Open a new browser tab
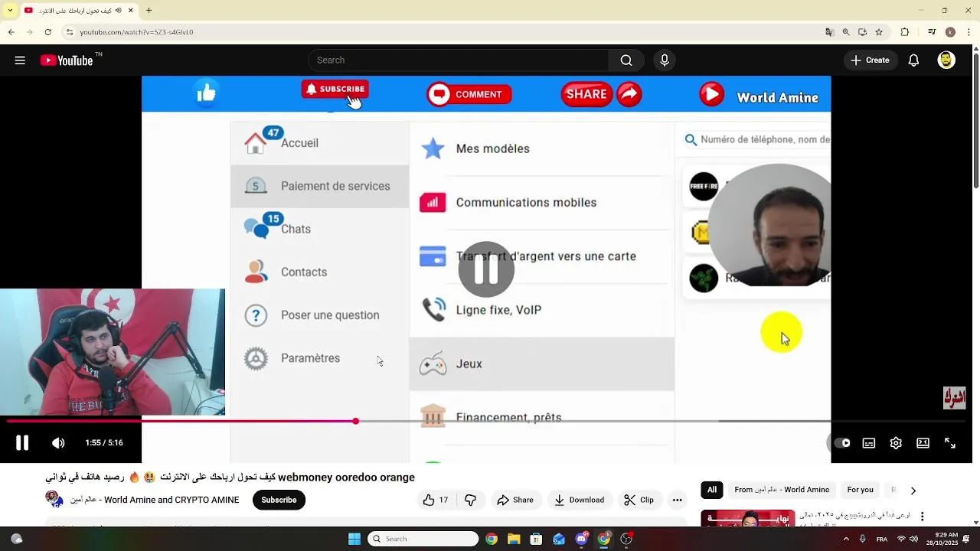Viewport: 980px width, 551px height. tap(149, 11)
